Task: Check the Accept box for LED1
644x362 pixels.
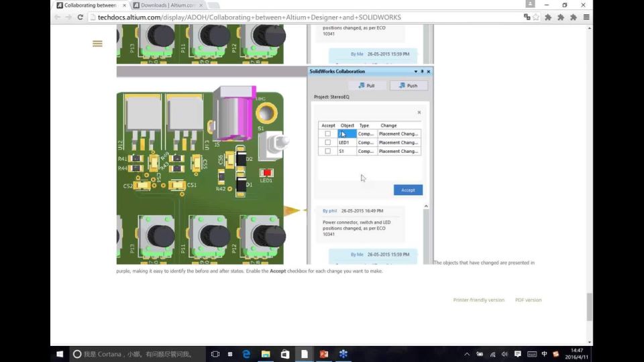Action: click(x=328, y=142)
